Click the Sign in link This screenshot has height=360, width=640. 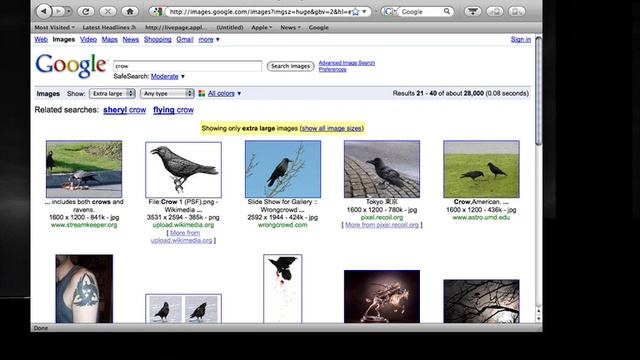(521, 40)
